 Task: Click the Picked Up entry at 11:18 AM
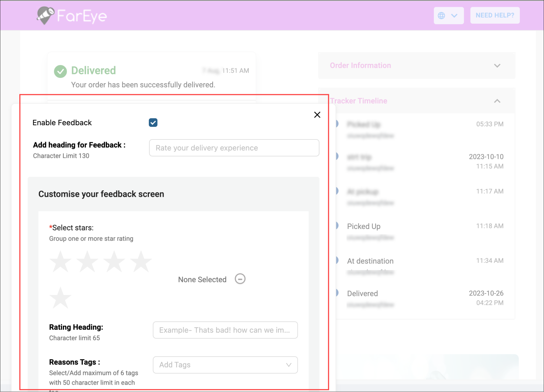tap(364, 226)
